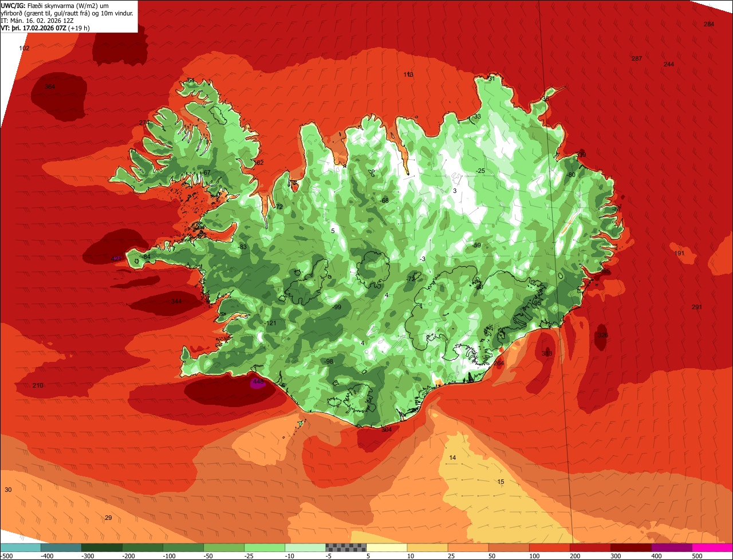Click the 191 value east of Iceland
733x560 pixels.
[x=679, y=253]
